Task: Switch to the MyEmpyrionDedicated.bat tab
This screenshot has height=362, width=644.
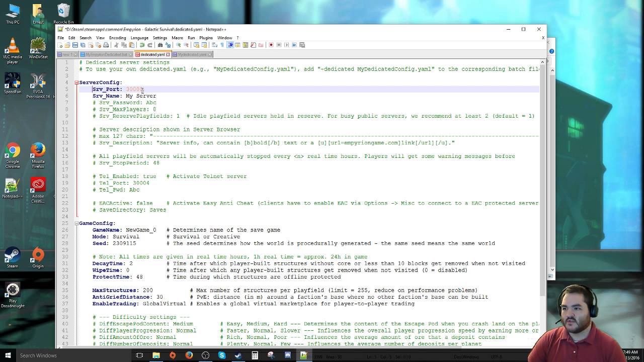Action: pos(106,54)
